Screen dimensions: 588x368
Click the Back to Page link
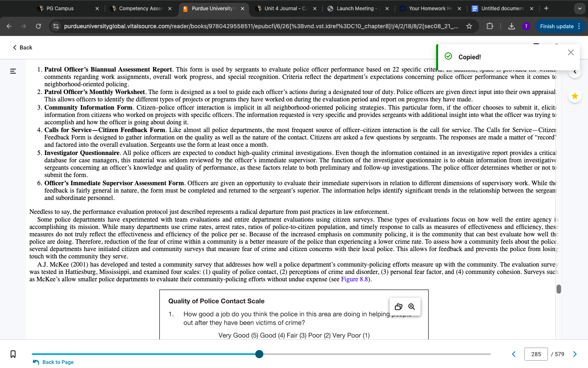tap(53, 362)
